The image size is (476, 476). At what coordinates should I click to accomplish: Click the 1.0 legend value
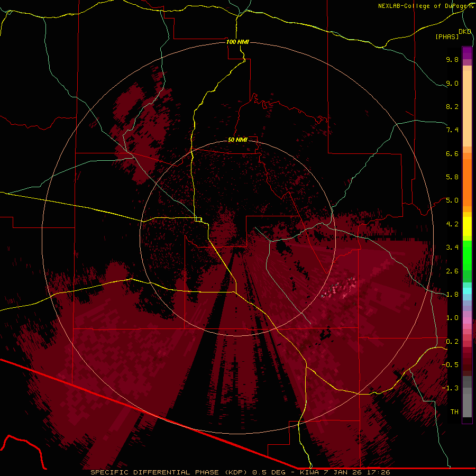pos(452,318)
